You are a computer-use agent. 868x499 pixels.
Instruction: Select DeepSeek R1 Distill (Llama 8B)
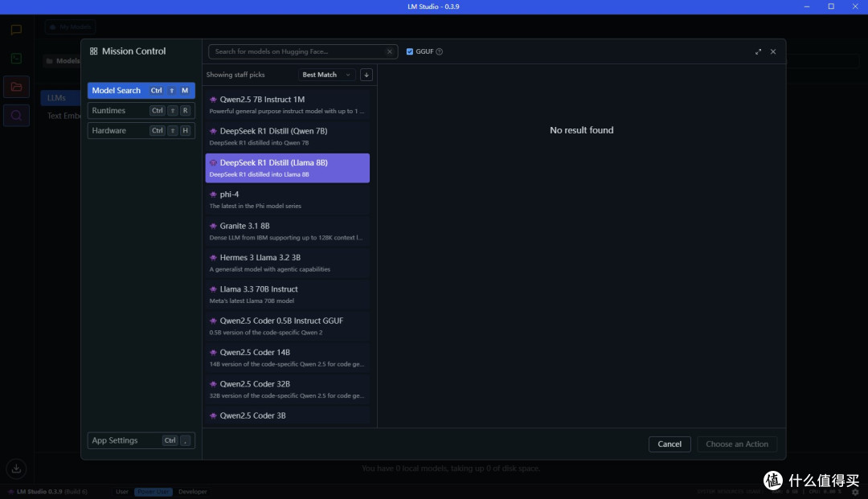[x=287, y=168]
